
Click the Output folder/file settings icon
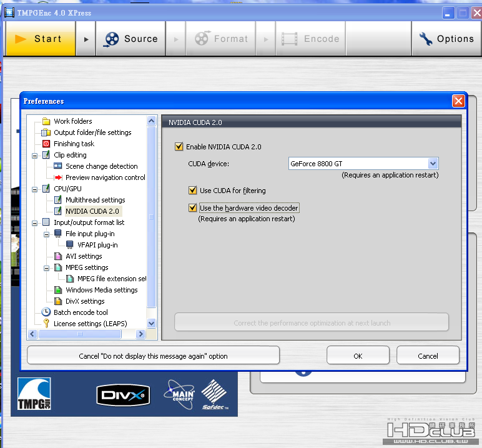[46, 132]
